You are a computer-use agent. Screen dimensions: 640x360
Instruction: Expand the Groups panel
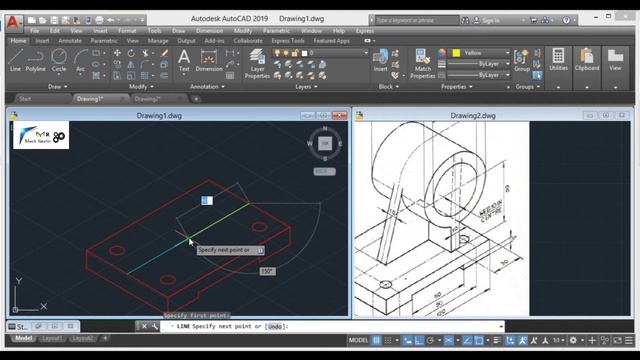[528, 87]
